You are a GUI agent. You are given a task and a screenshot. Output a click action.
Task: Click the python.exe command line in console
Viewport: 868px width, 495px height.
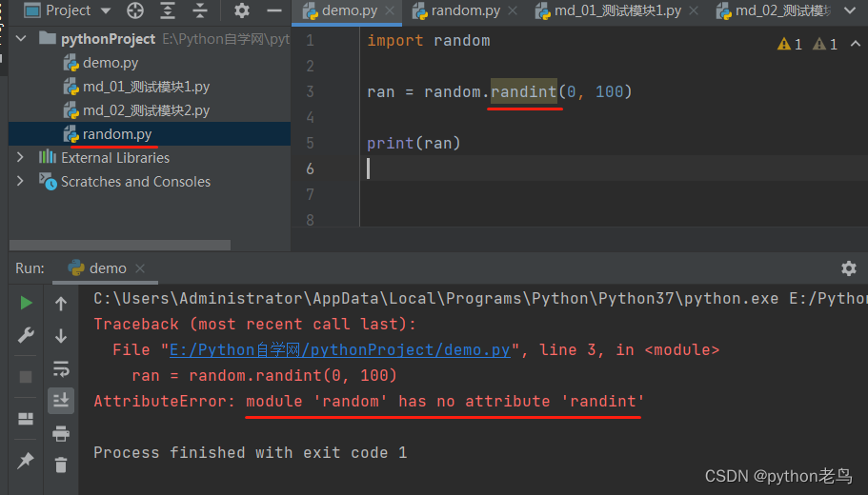tap(480, 299)
